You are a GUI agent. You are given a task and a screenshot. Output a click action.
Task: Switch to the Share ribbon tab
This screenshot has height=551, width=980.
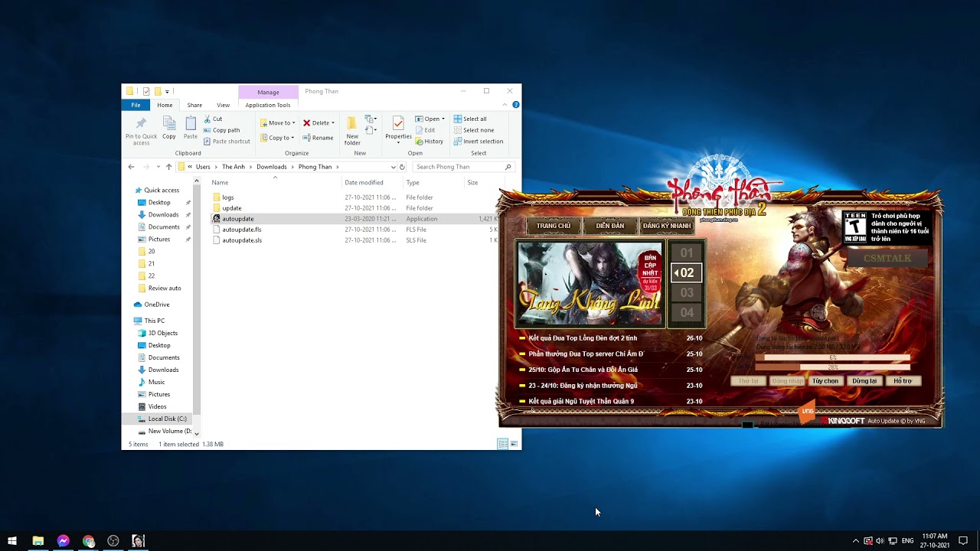[194, 105]
